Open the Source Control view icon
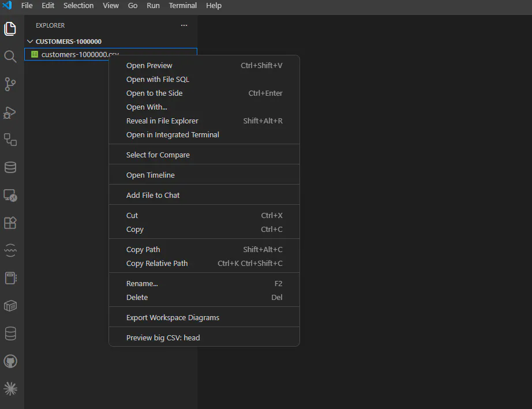This screenshot has width=532, height=409. [10, 84]
